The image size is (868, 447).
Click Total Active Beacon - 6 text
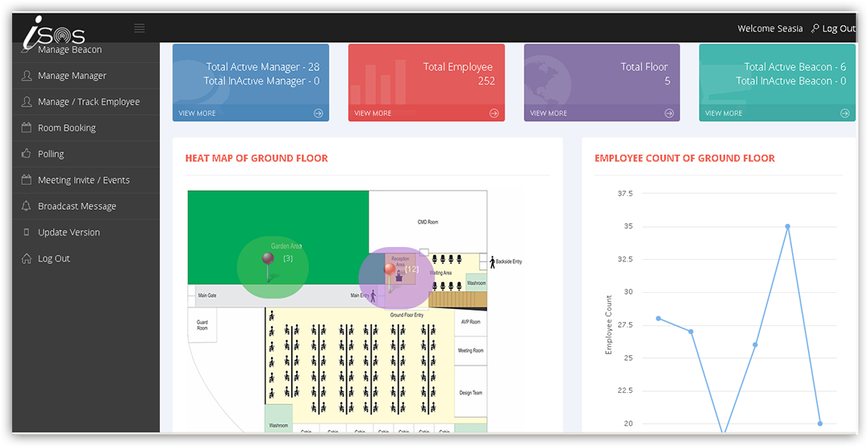tap(795, 66)
